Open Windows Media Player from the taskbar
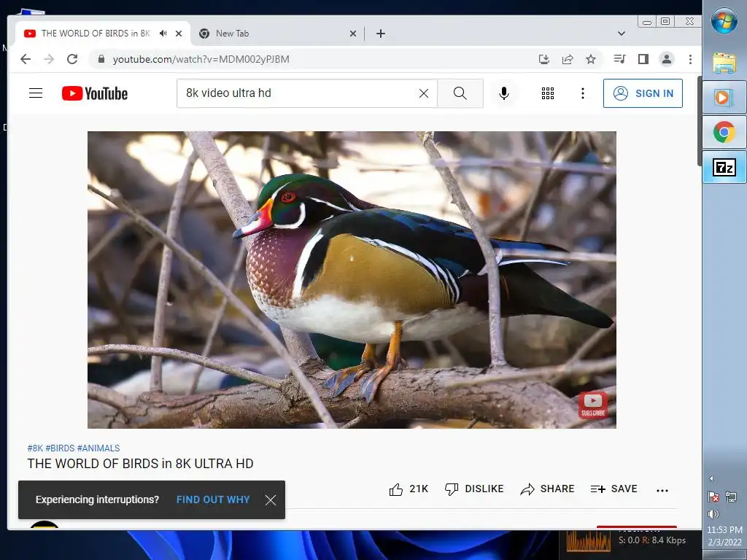The image size is (747, 560). (724, 97)
